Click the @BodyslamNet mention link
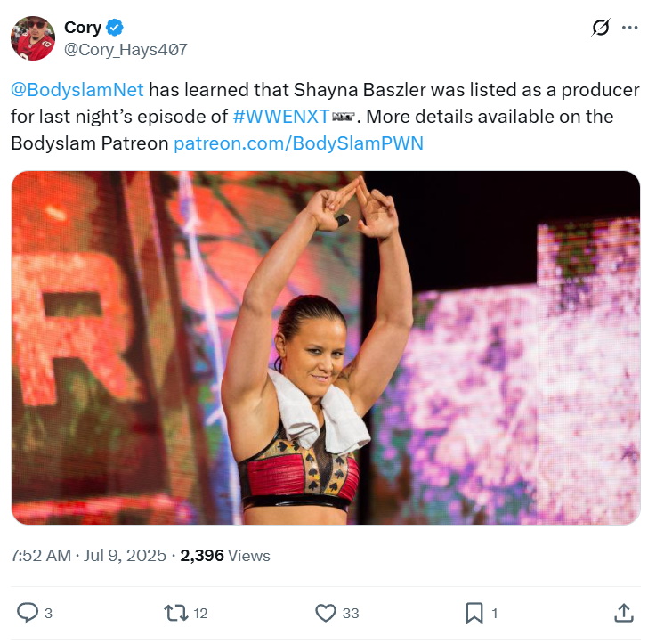This screenshot has width=656, height=644. (77, 91)
